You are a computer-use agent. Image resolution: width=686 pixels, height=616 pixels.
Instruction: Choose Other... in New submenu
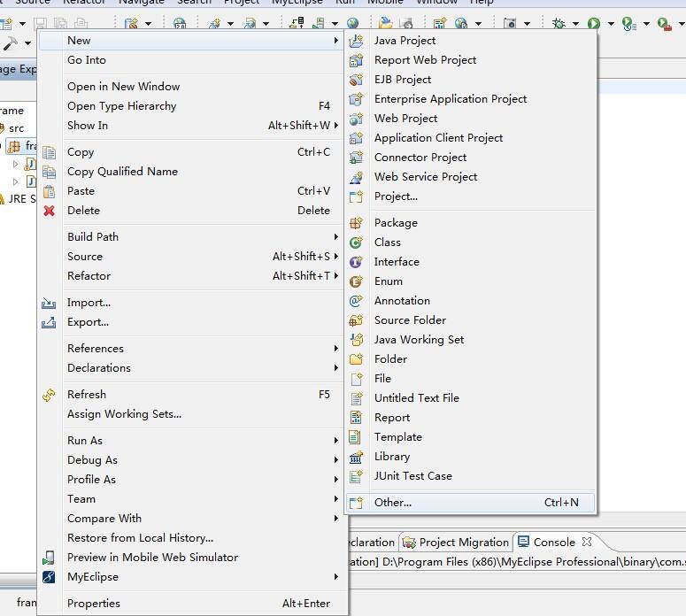[470, 503]
